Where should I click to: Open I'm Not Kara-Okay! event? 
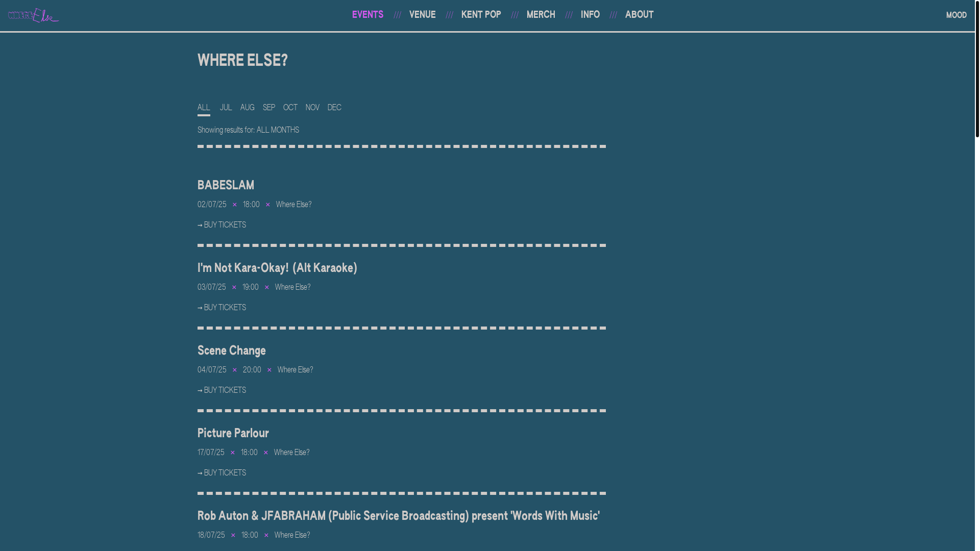tap(277, 268)
